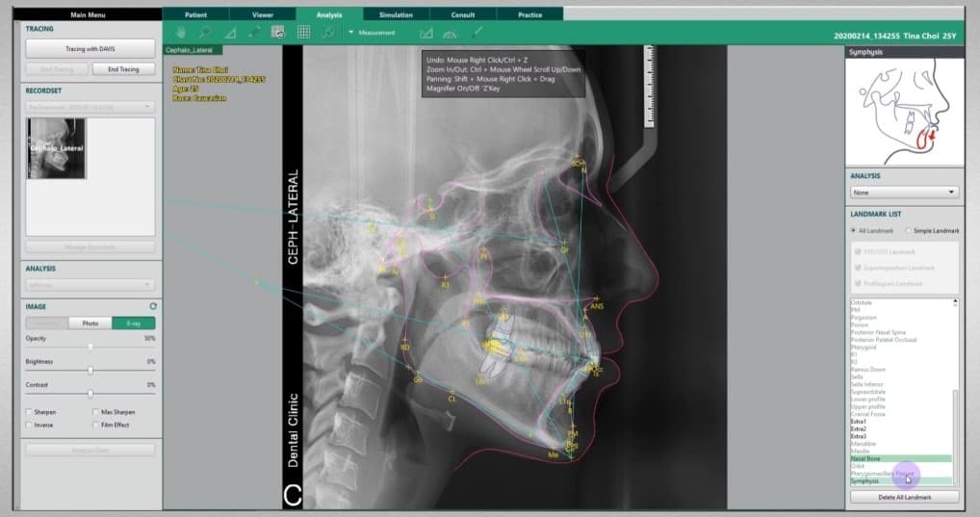Select the Cephalo_Lateral thumbnail
The image size is (980, 517).
[56, 148]
